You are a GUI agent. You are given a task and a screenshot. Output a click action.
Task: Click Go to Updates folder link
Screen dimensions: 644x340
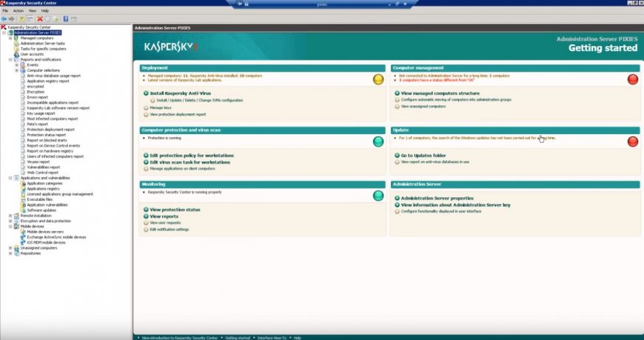click(423, 156)
